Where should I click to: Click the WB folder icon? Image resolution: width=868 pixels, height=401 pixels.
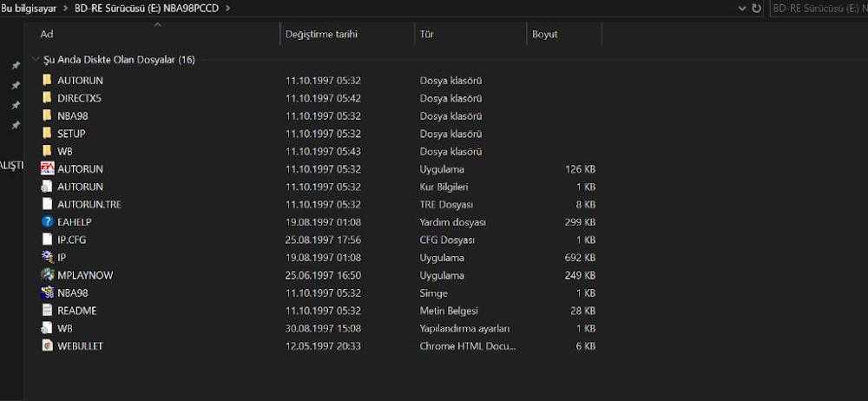click(47, 151)
